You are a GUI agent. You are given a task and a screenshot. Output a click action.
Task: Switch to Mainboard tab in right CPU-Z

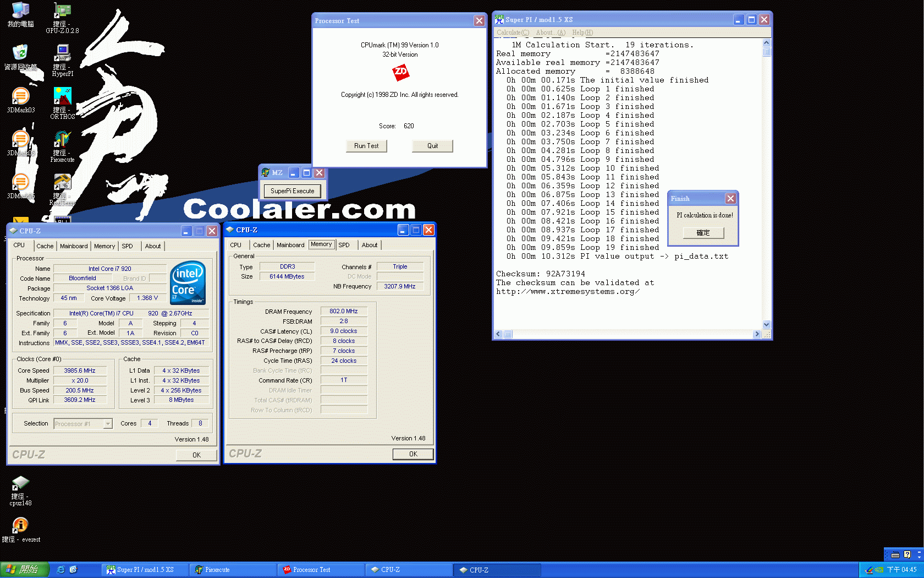[x=290, y=245]
